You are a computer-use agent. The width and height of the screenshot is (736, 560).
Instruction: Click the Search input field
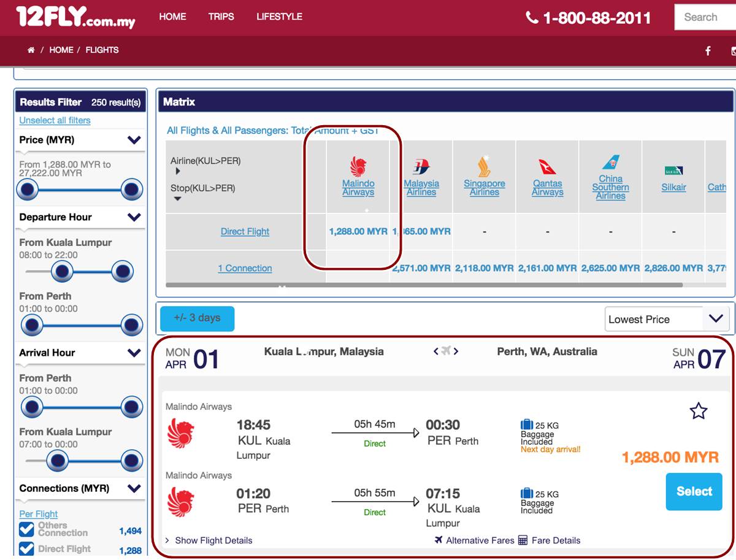coord(705,17)
